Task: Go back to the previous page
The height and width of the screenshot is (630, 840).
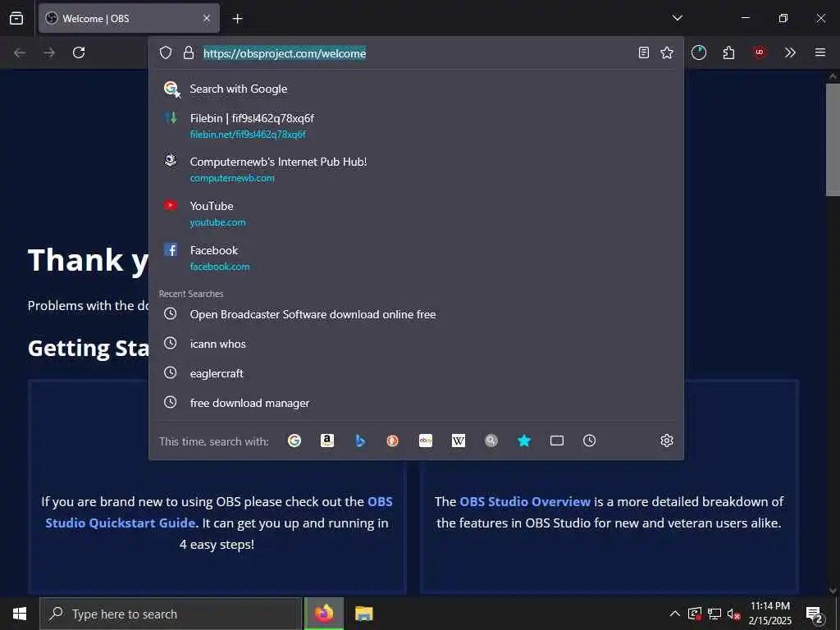Action: tap(21, 52)
